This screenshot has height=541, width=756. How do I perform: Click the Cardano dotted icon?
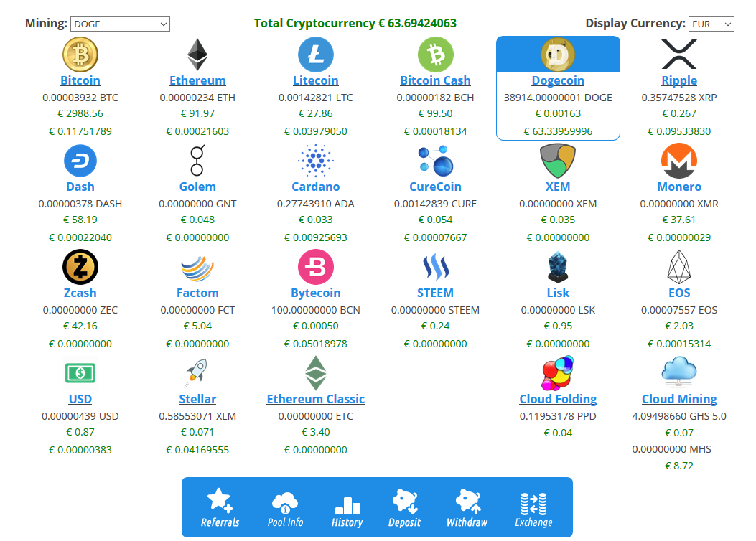point(315,161)
